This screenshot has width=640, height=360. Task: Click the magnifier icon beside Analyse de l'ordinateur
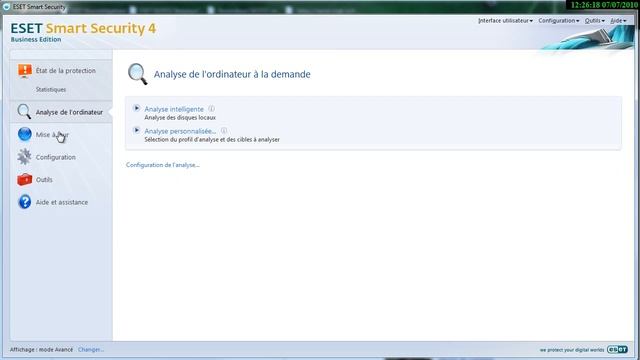point(24,111)
